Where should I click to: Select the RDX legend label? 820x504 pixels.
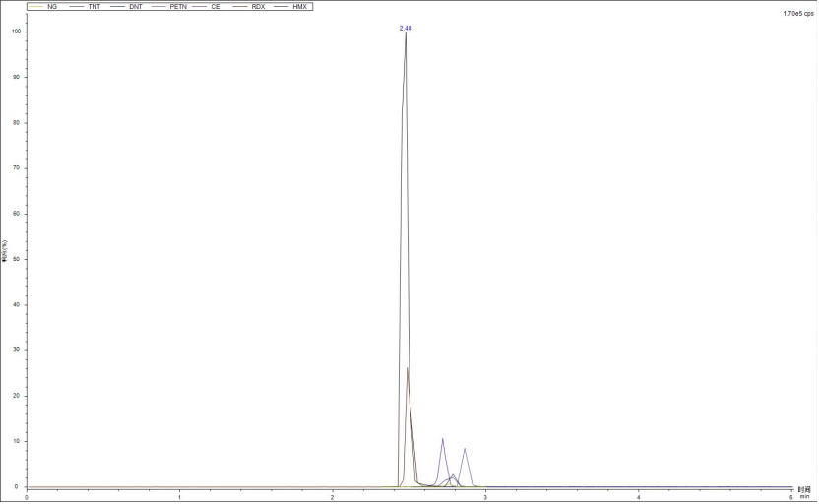pyautogui.click(x=258, y=7)
